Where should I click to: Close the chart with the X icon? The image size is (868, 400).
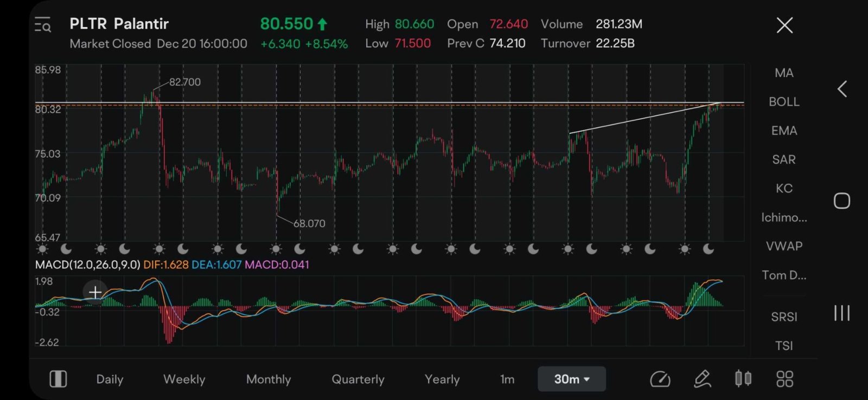[x=784, y=25]
